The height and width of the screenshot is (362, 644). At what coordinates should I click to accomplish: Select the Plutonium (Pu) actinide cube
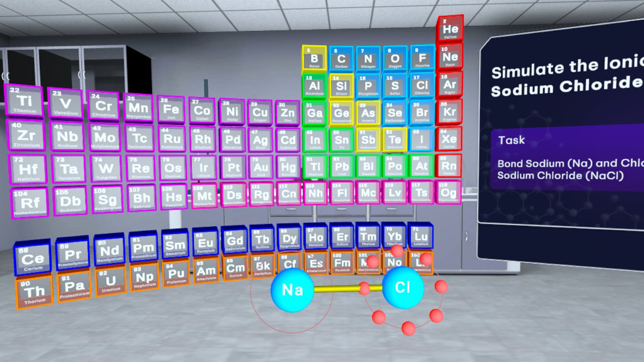(176, 274)
